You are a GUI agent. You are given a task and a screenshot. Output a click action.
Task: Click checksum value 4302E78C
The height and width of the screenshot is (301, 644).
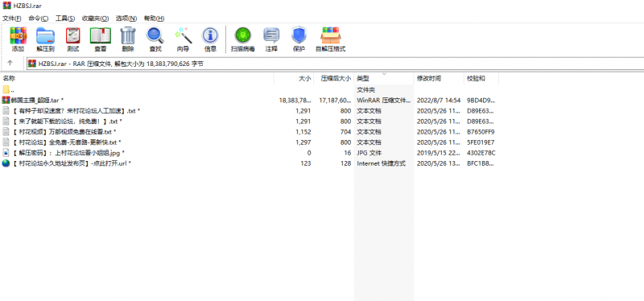click(x=481, y=153)
